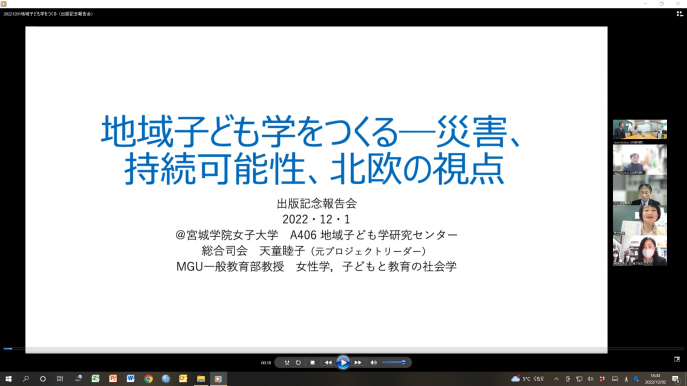687x386 pixels.
Task: Toggle repeat mode in the player
Action: [x=298, y=362]
